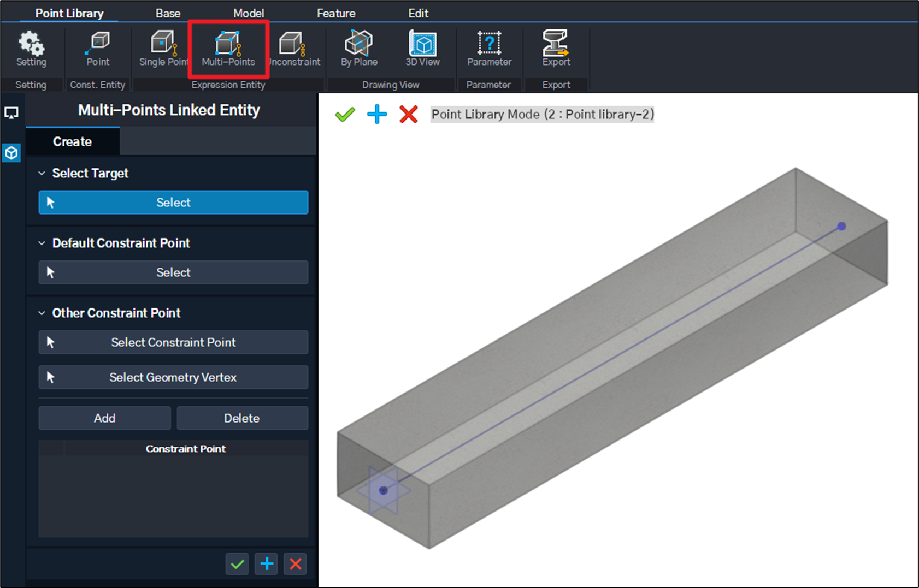This screenshot has width=919, height=588.
Task: Open the Base ribbon tab
Action: 168,13
